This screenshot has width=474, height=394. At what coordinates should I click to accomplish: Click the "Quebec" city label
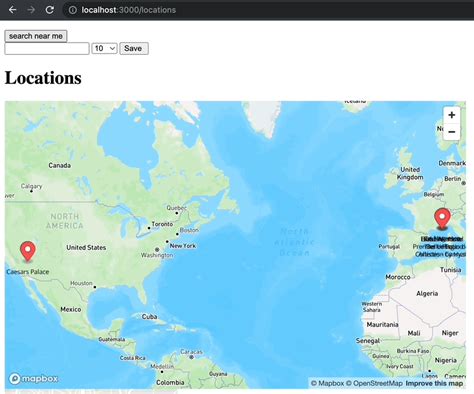point(176,208)
